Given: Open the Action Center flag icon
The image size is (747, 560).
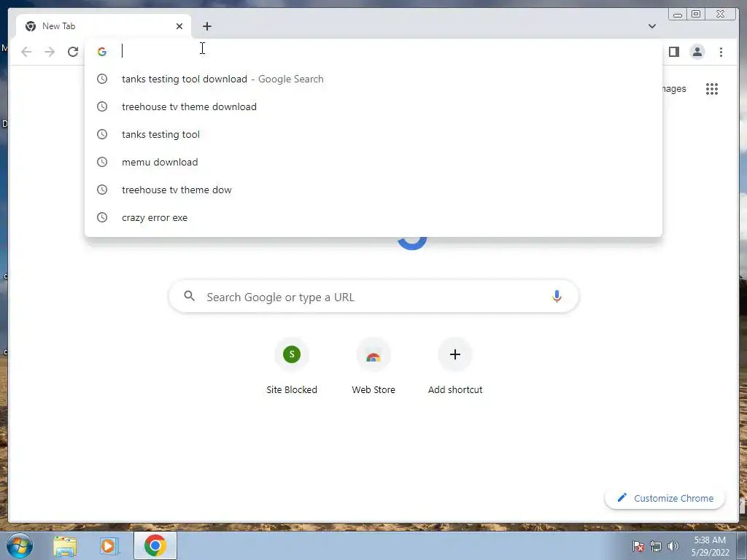Looking at the screenshot, I should [638, 546].
